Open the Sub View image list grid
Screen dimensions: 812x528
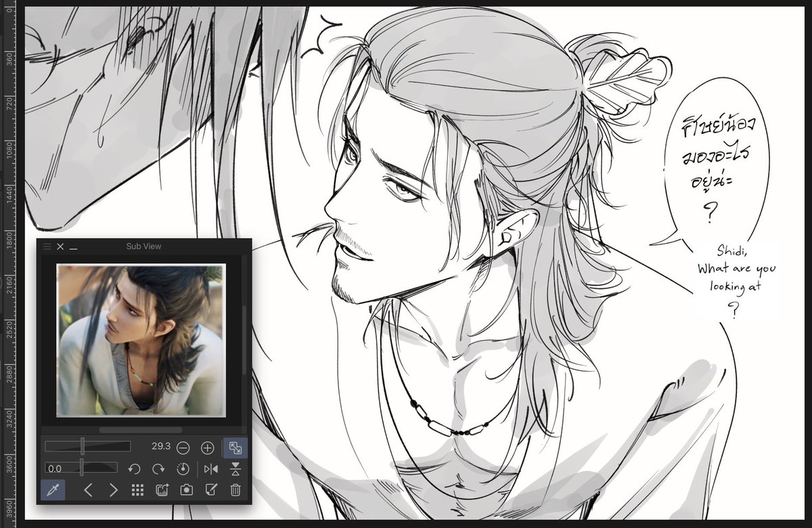137,490
